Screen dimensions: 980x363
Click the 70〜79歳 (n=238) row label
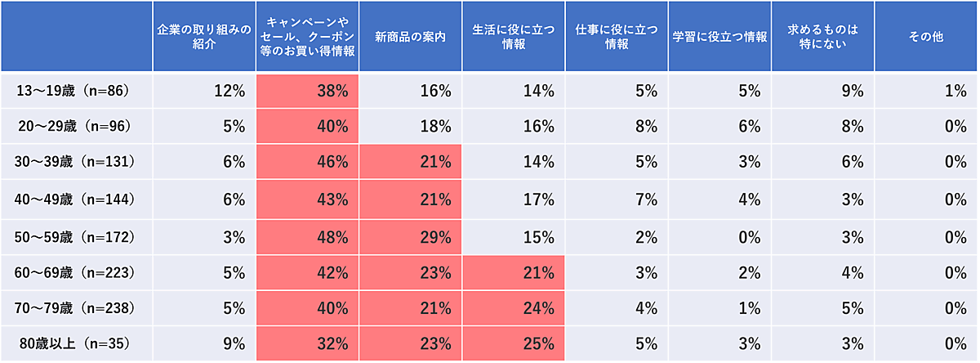(x=75, y=309)
